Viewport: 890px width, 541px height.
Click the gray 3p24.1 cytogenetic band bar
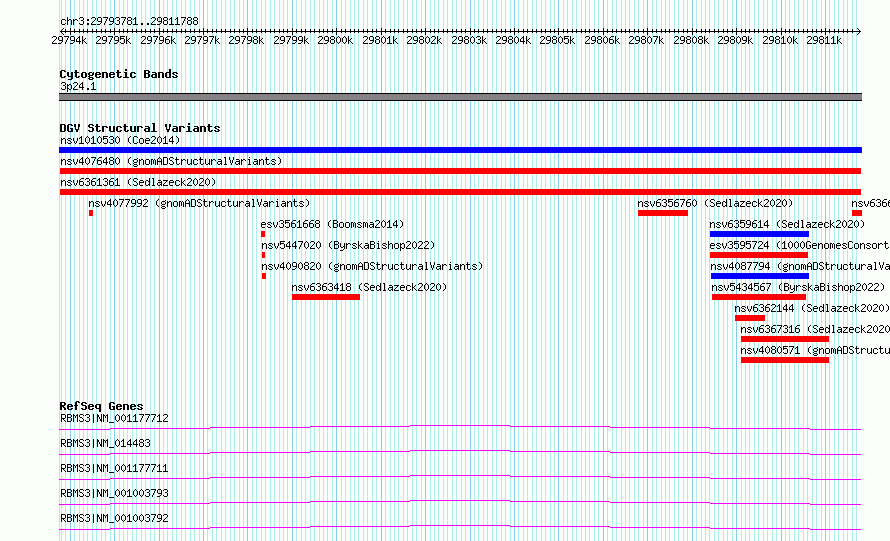pos(460,97)
